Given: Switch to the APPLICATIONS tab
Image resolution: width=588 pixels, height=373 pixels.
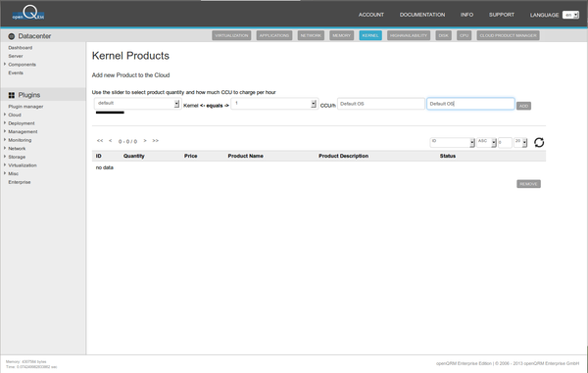Looking at the screenshot, I should coord(274,35).
